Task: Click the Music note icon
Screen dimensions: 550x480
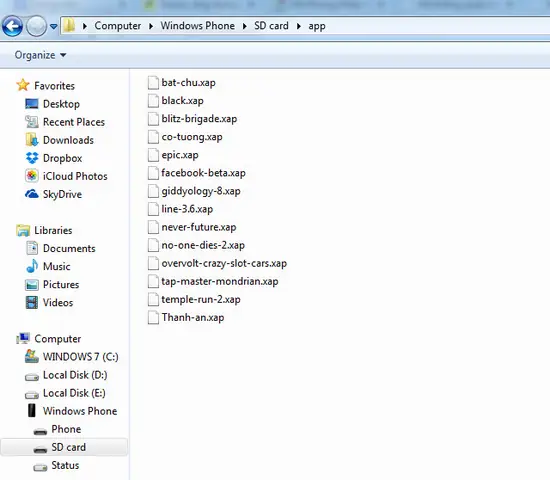Action: pos(32,266)
